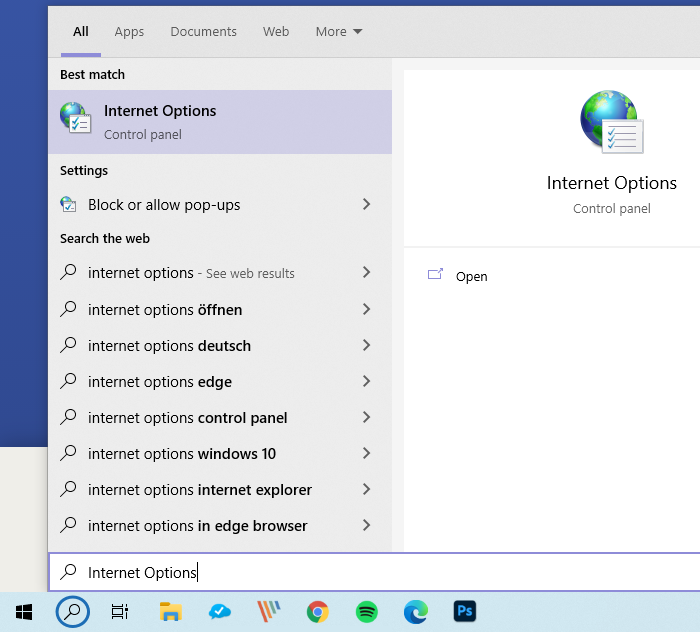Expand chevron for 'internet options windows 10'
Screen dimensions: 700x632
tap(367, 453)
